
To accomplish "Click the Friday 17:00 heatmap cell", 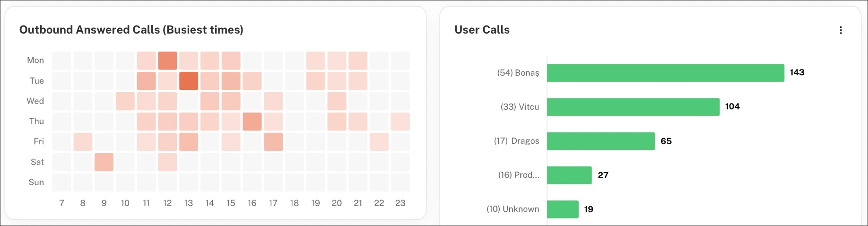I will coord(273,142).
